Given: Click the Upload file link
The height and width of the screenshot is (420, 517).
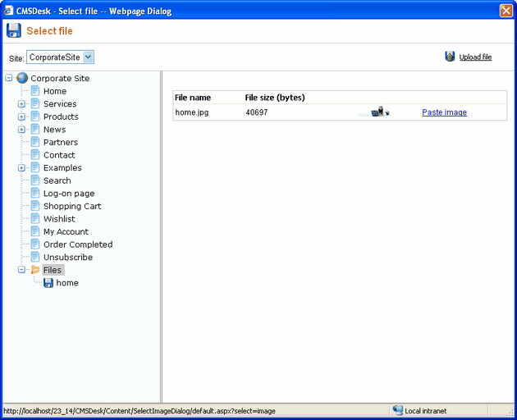Looking at the screenshot, I should (x=475, y=57).
